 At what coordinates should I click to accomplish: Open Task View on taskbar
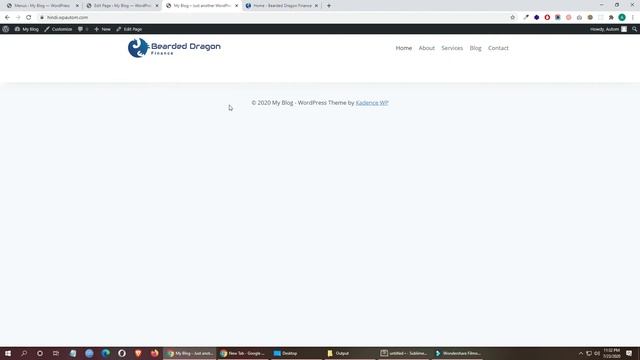click(x=56, y=353)
